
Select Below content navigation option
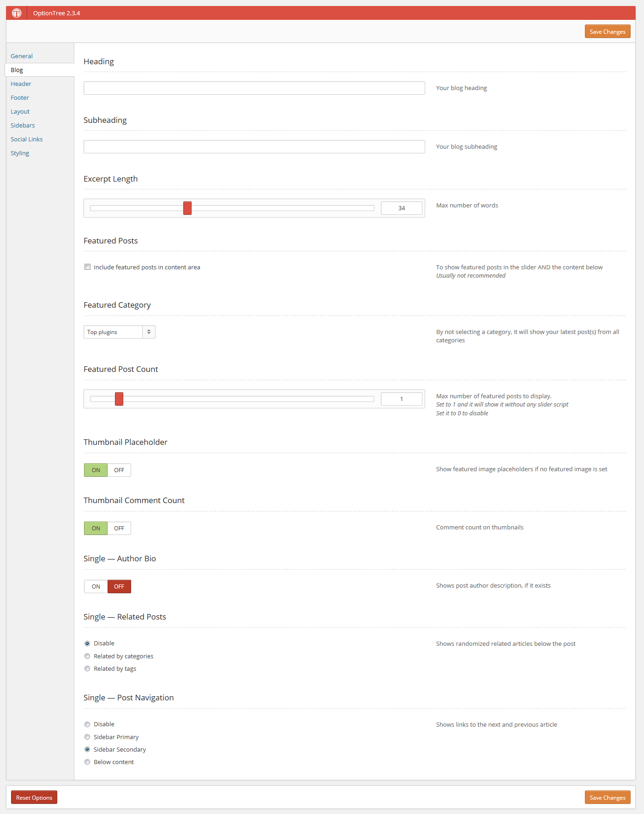[x=87, y=762]
